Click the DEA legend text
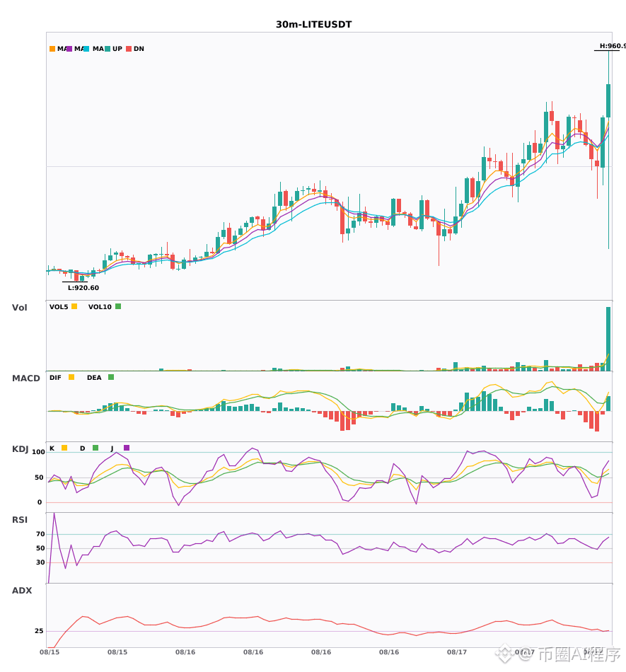 [x=94, y=378]
